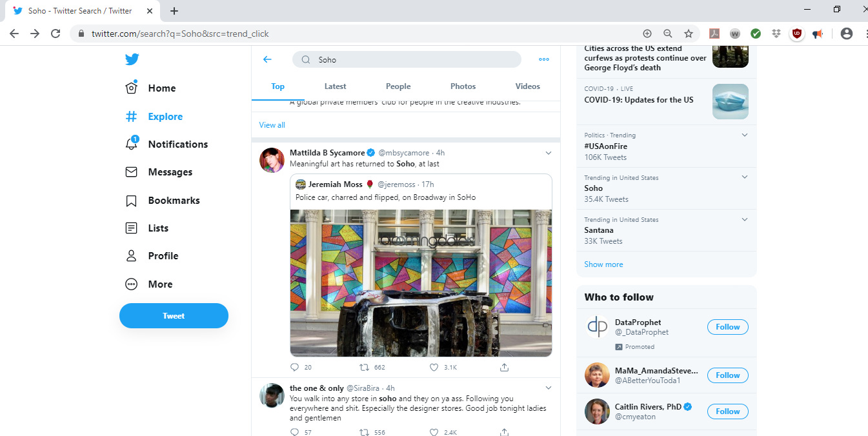The height and width of the screenshot is (436, 868).
Task: Click browser back button
Action: (14, 34)
